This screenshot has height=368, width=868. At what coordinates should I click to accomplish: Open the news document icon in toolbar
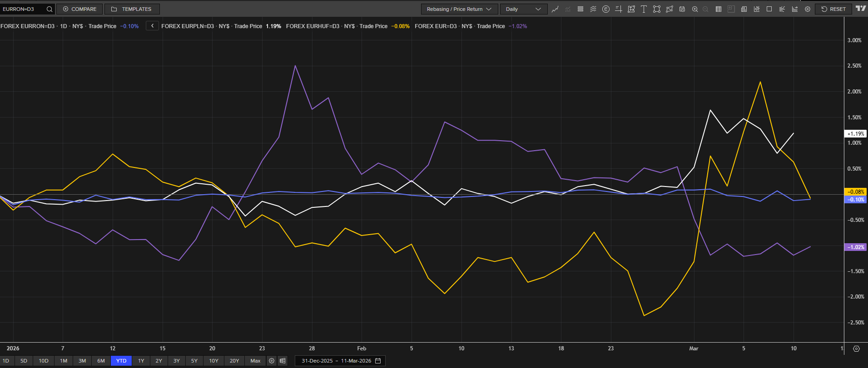coord(744,9)
